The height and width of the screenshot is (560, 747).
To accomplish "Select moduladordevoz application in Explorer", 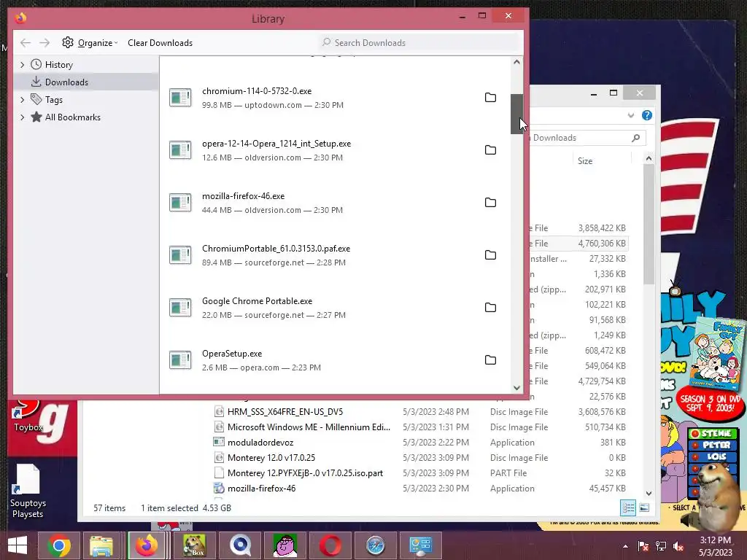I will click(260, 443).
